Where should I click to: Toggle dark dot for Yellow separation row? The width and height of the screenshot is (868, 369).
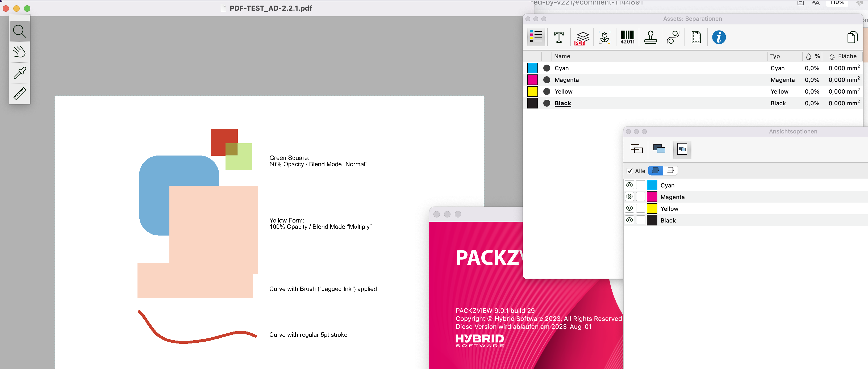pos(546,91)
